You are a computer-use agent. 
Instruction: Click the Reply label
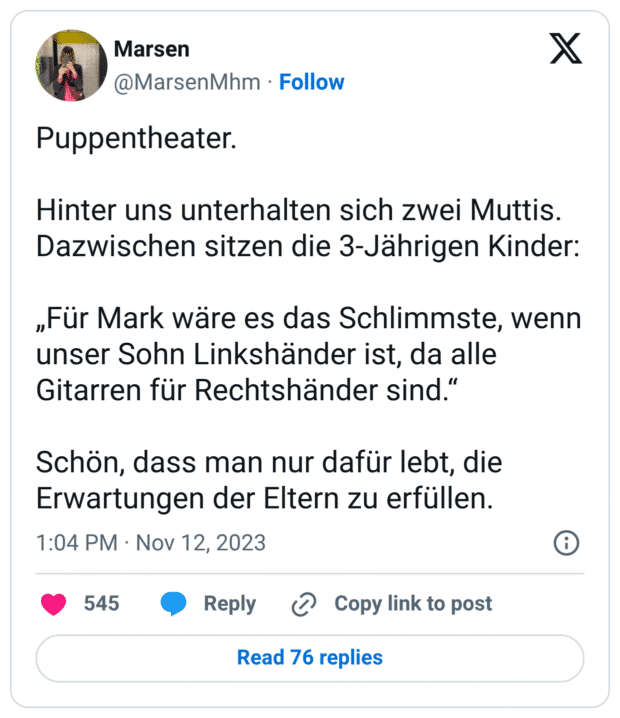pos(229,604)
